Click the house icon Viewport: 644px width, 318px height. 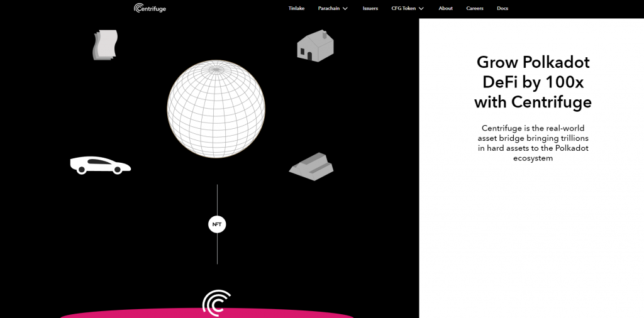coord(316,45)
